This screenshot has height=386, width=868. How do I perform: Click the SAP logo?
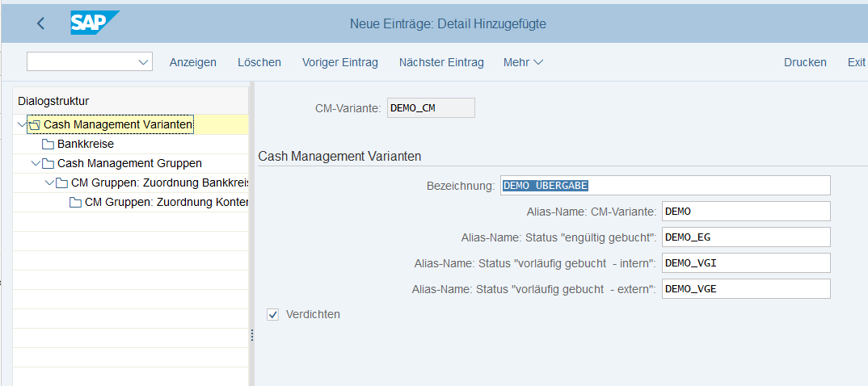point(94,23)
